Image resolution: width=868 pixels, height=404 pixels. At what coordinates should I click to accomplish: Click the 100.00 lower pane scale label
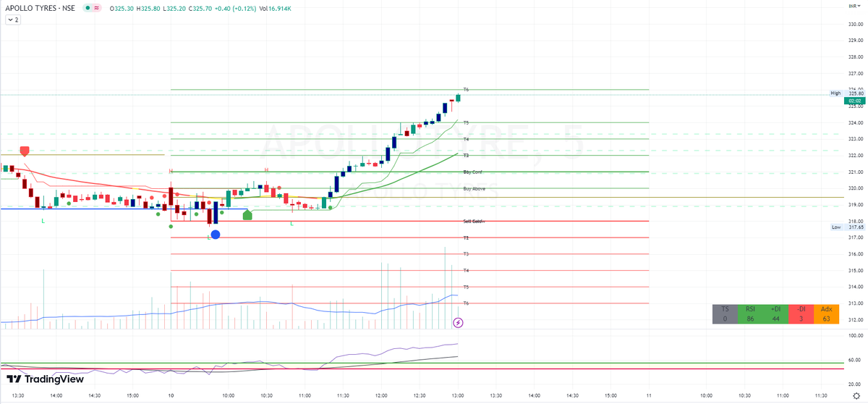pos(854,335)
